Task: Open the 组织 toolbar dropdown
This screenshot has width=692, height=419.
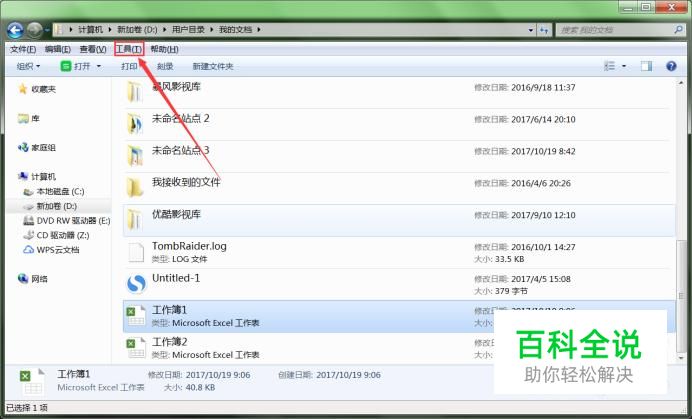Action: pyautogui.click(x=28, y=66)
